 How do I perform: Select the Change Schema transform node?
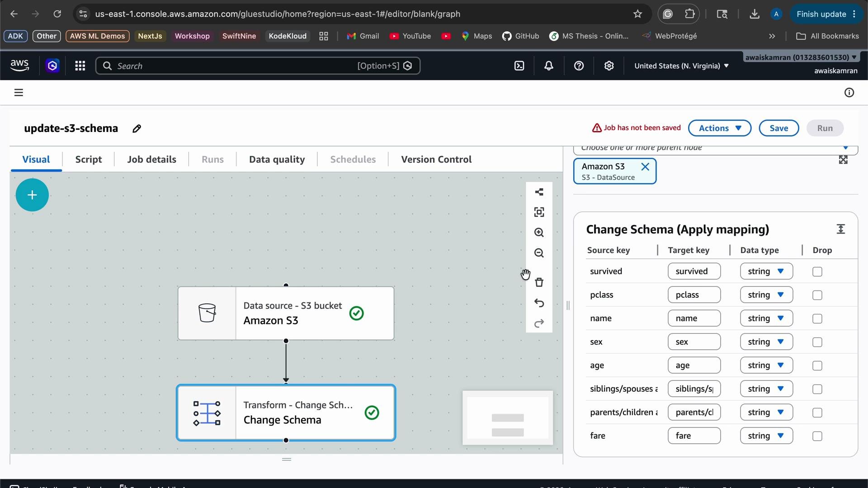point(286,413)
